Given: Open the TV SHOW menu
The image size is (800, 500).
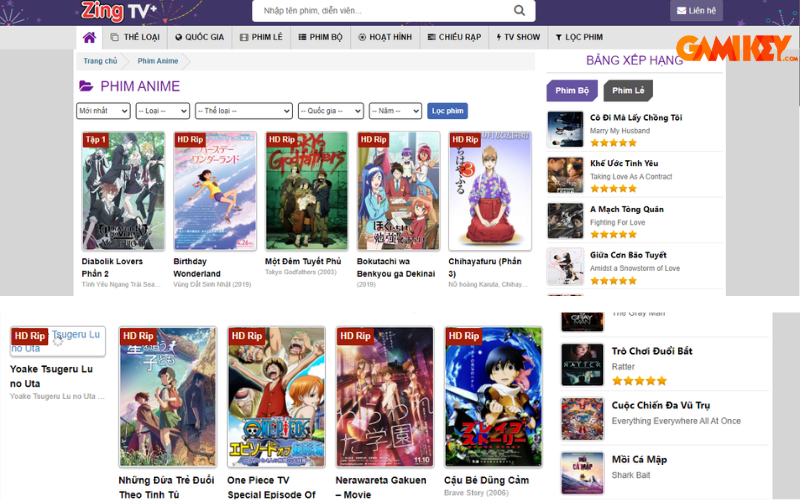Looking at the screenshot, I should coord(518,37).
